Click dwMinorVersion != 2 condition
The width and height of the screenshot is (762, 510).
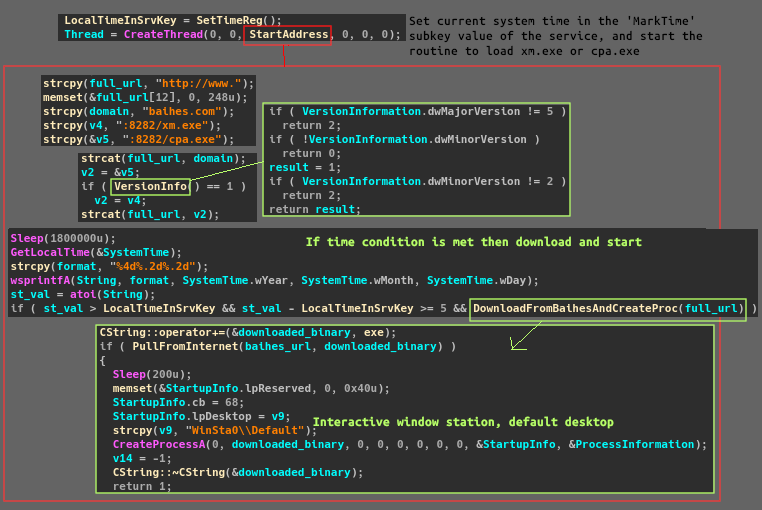(x=418, y=181)
